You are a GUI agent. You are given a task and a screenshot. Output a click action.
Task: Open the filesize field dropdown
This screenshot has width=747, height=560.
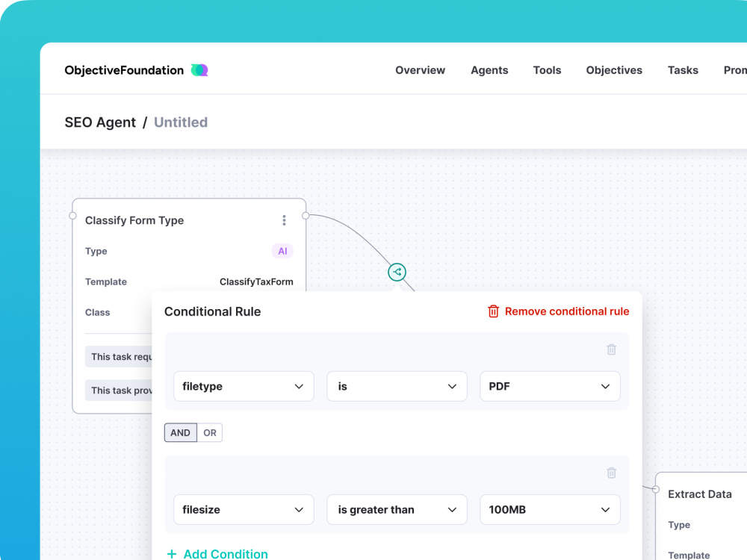244,509
